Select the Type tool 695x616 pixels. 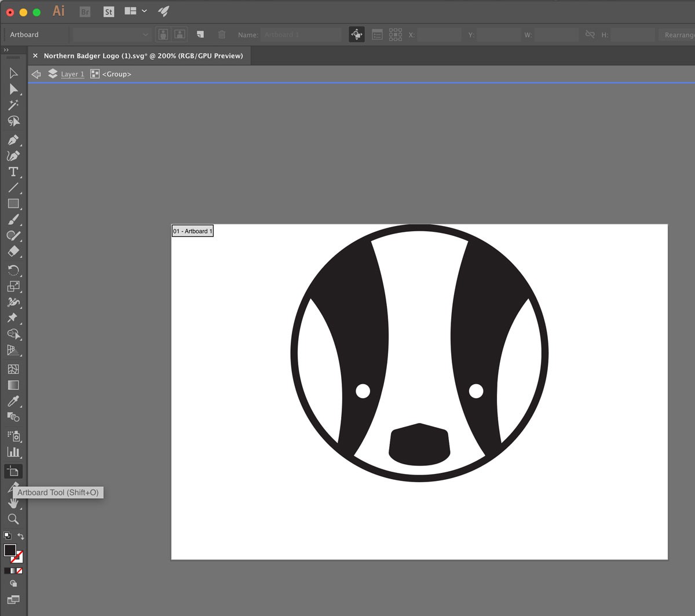coord(13,172)
